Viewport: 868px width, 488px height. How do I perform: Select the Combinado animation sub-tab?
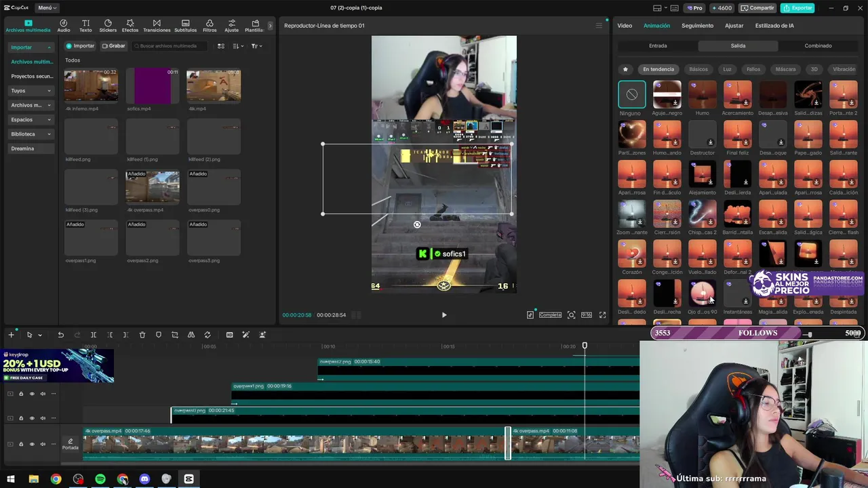click(x=818, y=46)
